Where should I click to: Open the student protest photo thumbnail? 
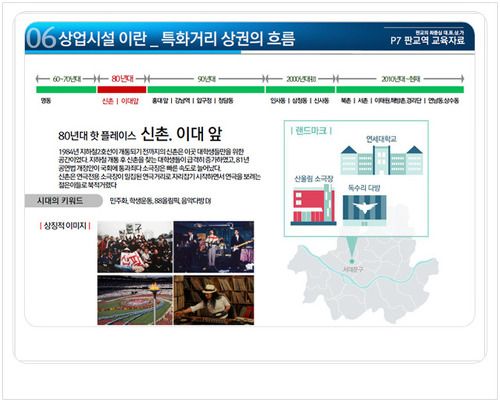(x=135, y=247)
